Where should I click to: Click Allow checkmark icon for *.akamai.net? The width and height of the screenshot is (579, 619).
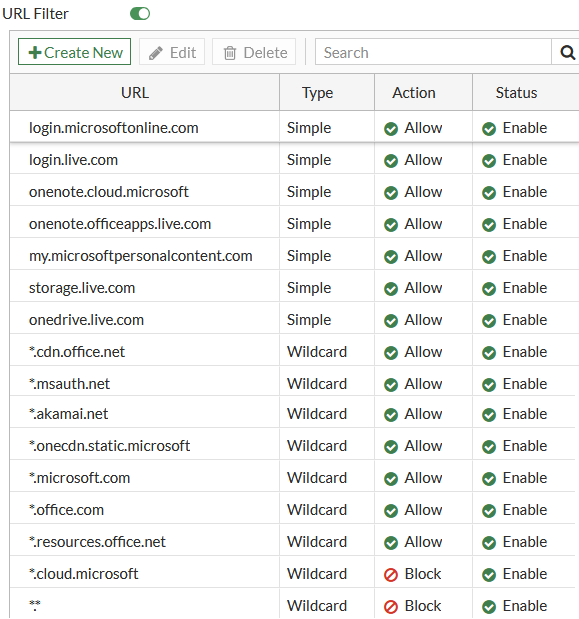click(391, 415)
